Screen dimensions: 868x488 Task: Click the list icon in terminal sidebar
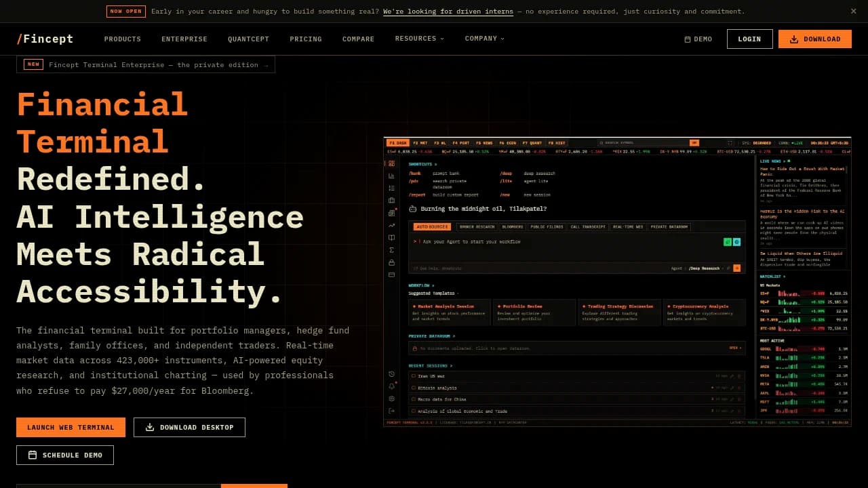(391, 188)
